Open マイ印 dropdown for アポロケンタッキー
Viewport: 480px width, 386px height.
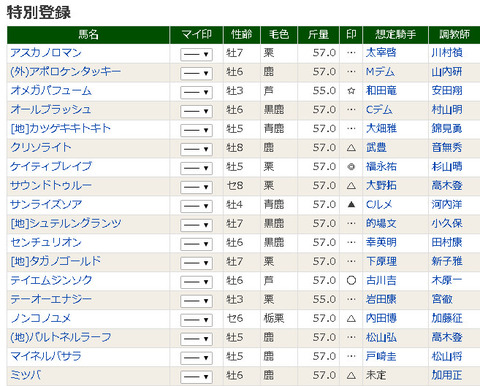pos(196,73)
